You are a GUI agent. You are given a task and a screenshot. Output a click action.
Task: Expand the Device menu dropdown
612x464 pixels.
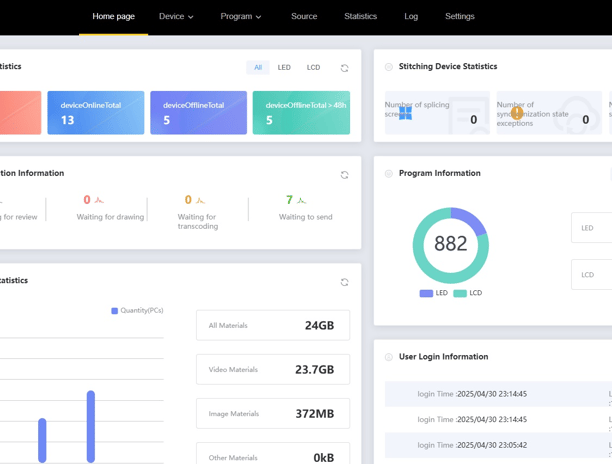coord(176,16)
